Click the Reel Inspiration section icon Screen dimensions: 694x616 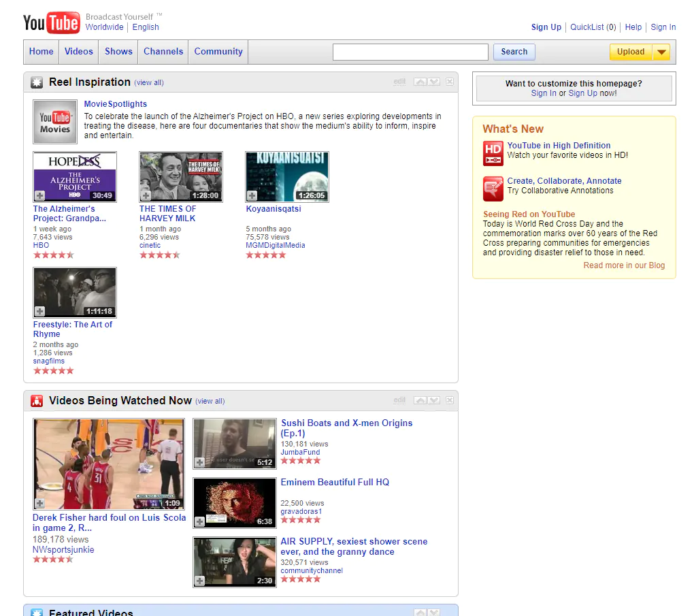[x=37, y=82]
